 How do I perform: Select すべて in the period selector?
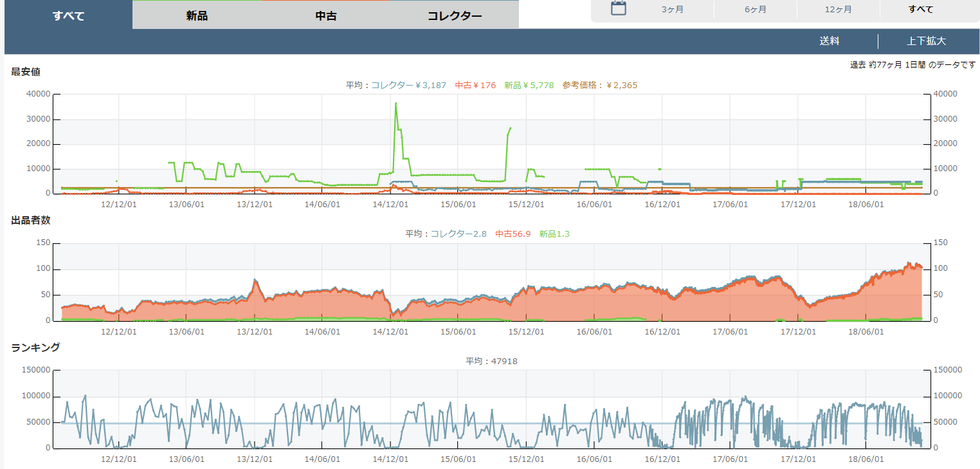pos(921,10)
